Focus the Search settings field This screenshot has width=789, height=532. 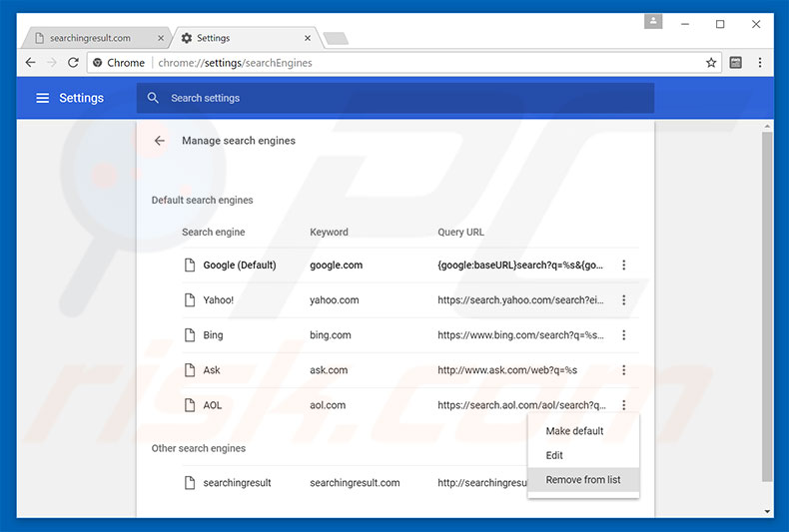click(395, 98)
